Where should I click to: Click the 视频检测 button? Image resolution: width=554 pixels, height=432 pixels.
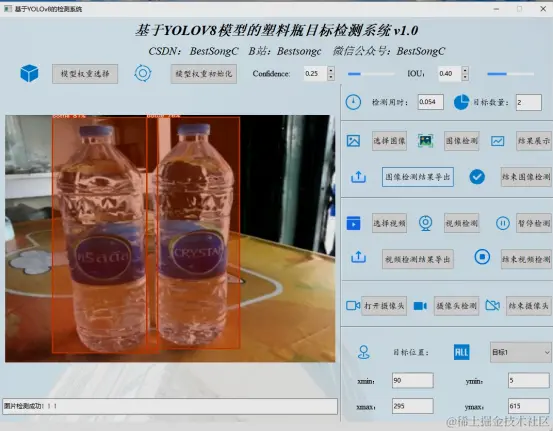[462, 223]
